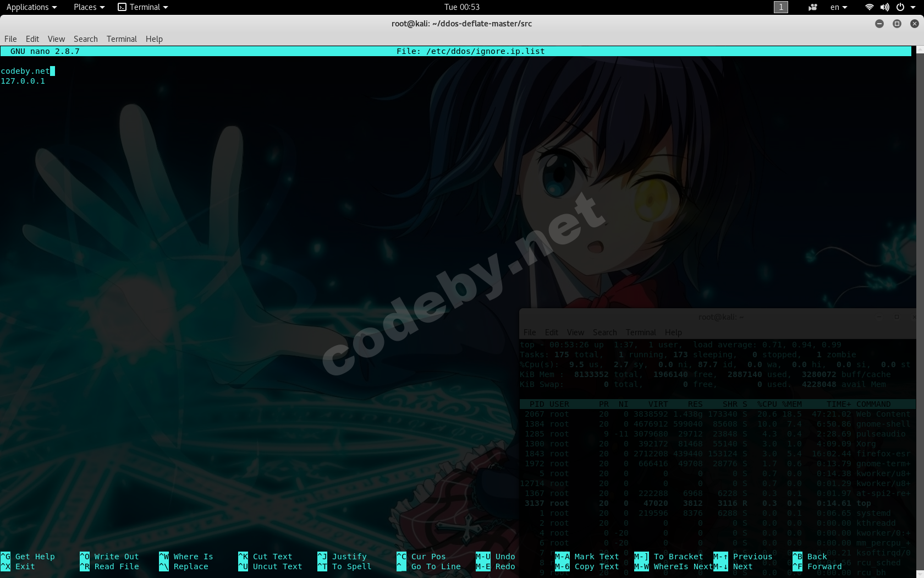The image size is (924, 578).
Task: Click the power icon in the top bar
Action: pyautogui.click(x=900, y=7)
